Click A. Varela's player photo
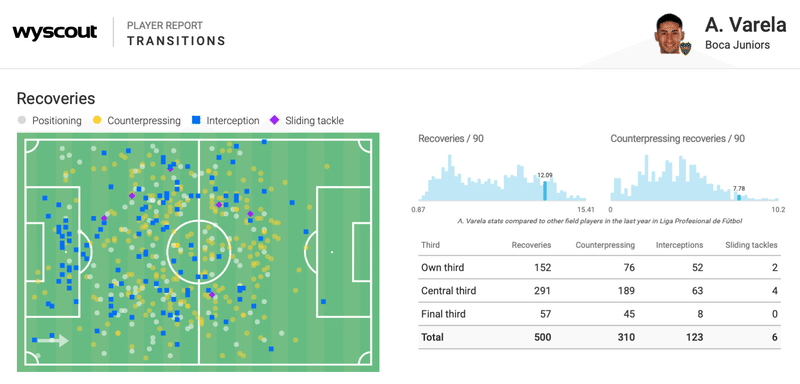This screenshot has width=800, height=384. pyautogui.click(x=669, y=33)
